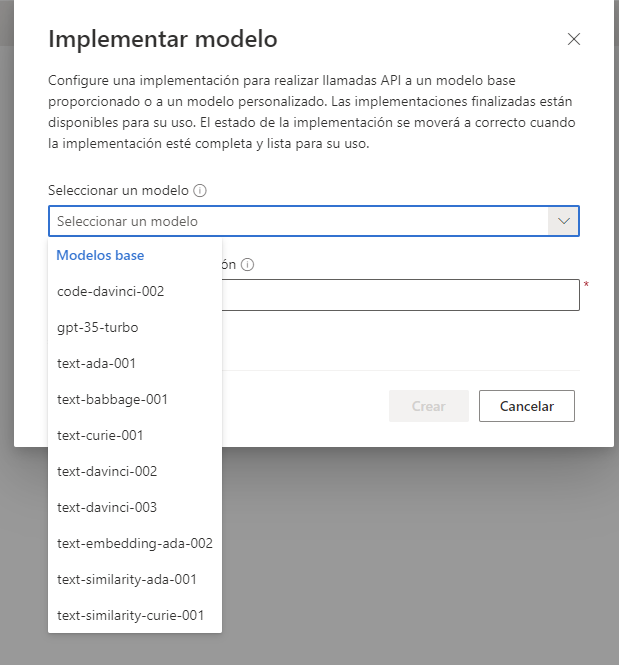
Task: Close the Implementar modelo dialog
Action: tap(574, 39)
